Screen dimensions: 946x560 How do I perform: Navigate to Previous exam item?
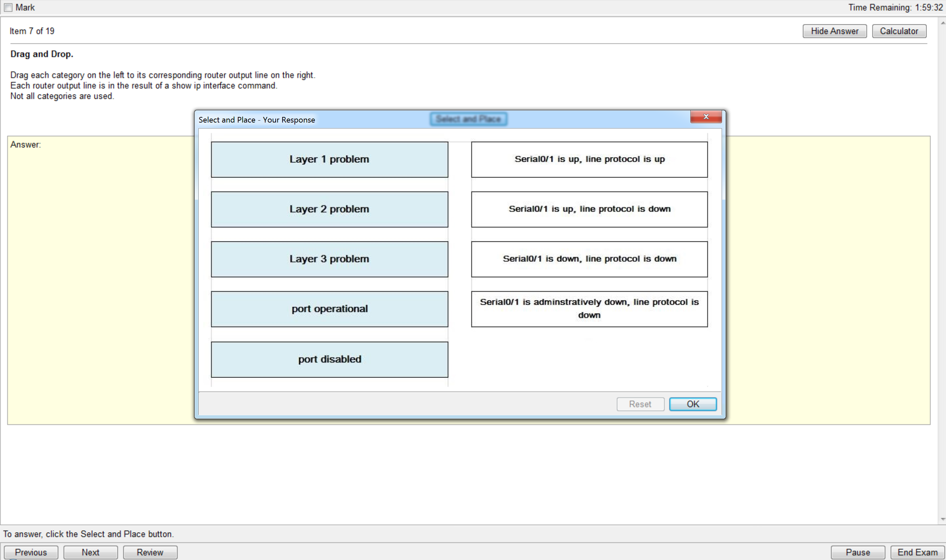pos(31,552)
